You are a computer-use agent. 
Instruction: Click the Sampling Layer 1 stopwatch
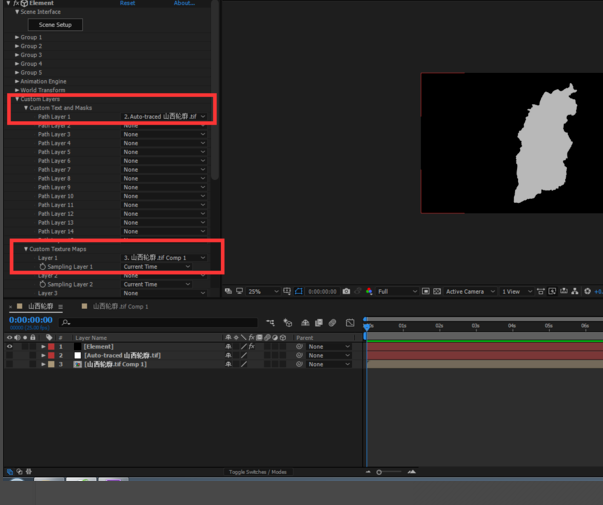click(43, 267)
